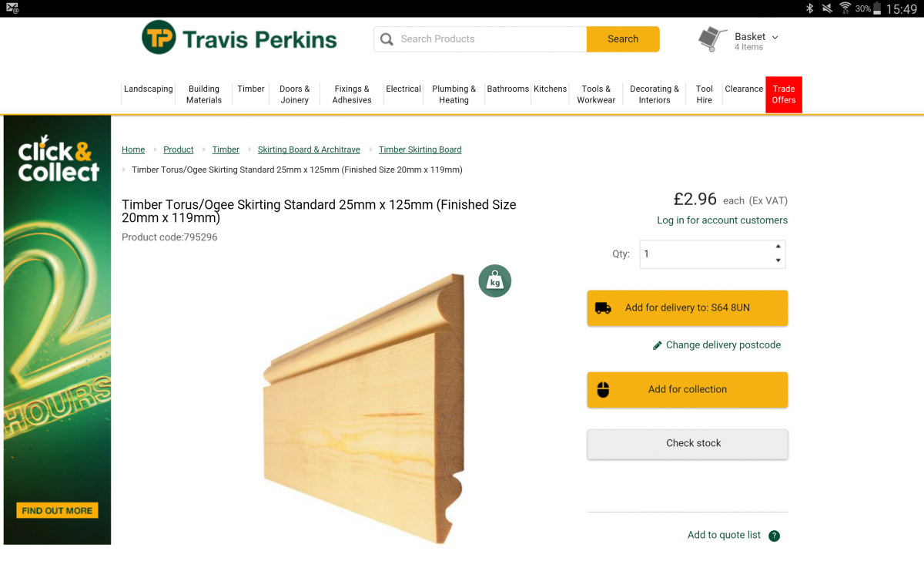
Task: Follow the Log in for account customers link
Action: click(x=721, y=220)
